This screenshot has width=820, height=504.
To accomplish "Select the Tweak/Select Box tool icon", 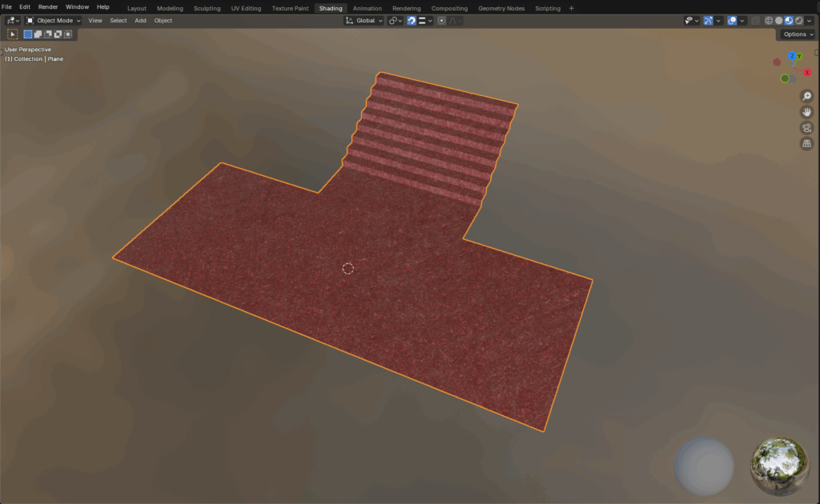I will click(13, 34).
